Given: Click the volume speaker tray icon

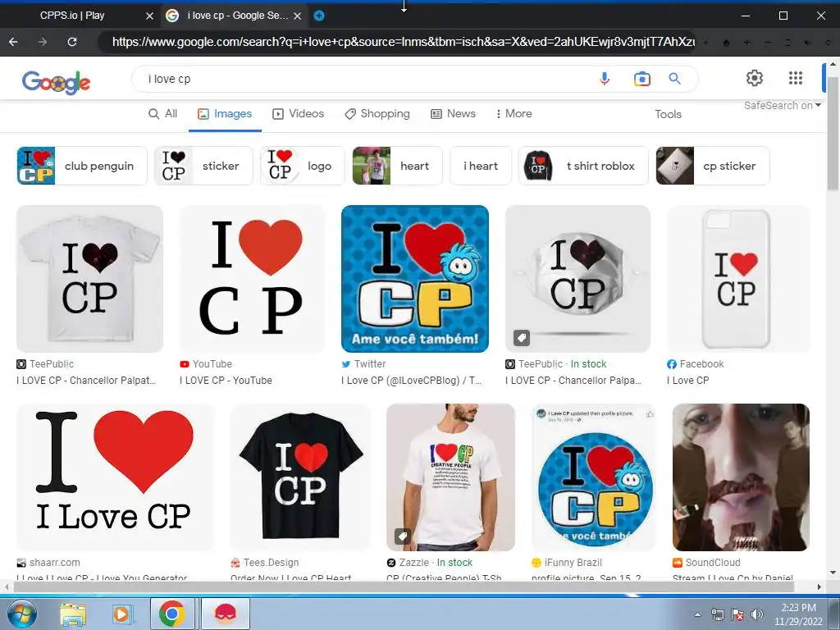Looking at the screenshot, I should [756, 614].
